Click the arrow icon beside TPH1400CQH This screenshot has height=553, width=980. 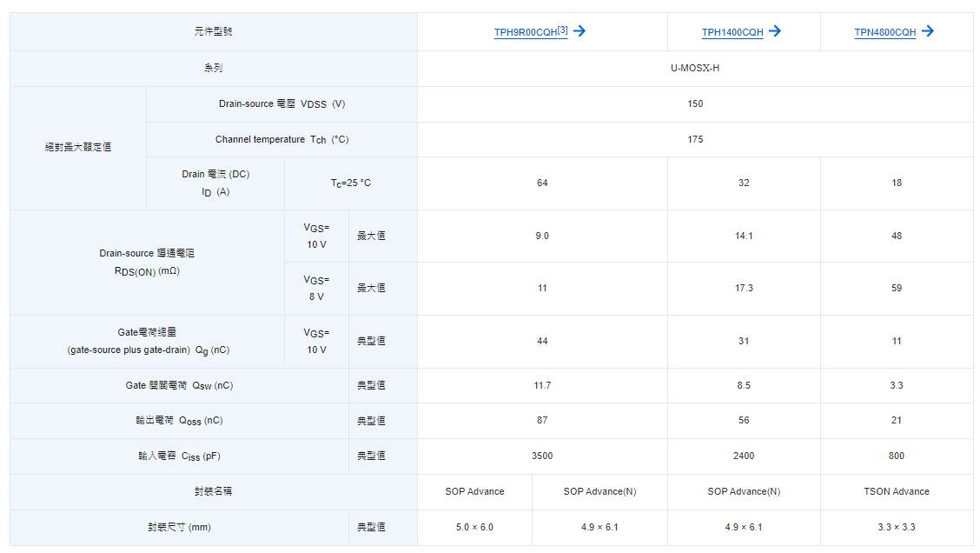coord(776,31)
